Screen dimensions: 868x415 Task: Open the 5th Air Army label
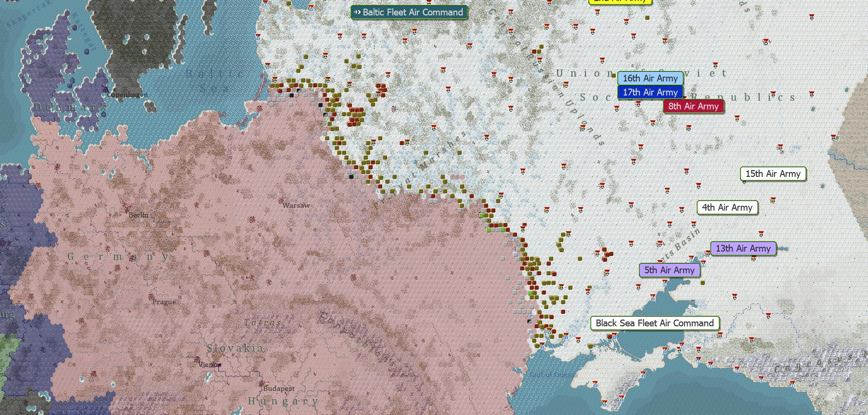(x=669, y=270)
